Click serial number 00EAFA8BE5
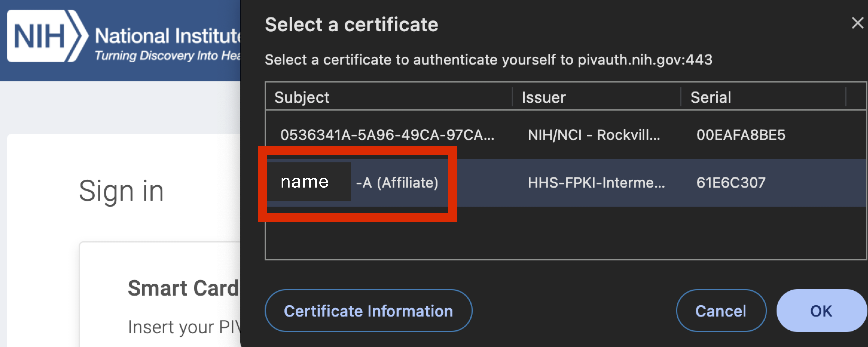Image resolution: width=868 pixels, height=347 pixels. [x=741, y=135]
